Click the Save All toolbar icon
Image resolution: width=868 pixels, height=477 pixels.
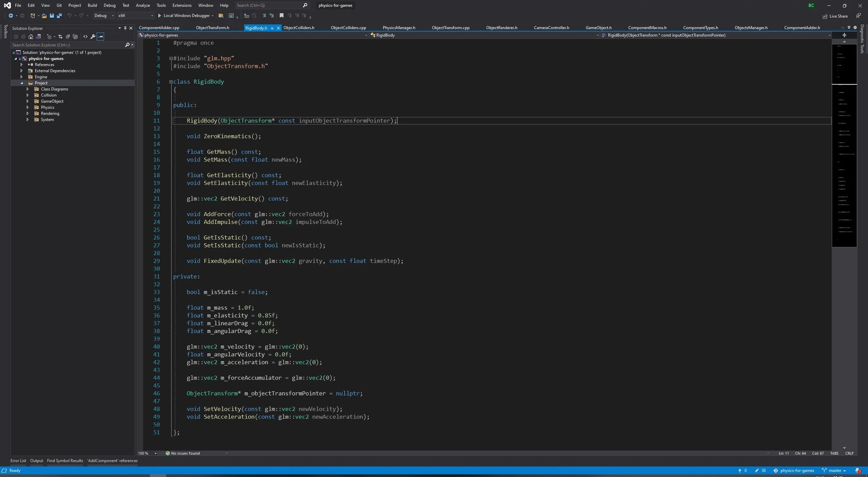pyautogui.click(x=59, y=16)
